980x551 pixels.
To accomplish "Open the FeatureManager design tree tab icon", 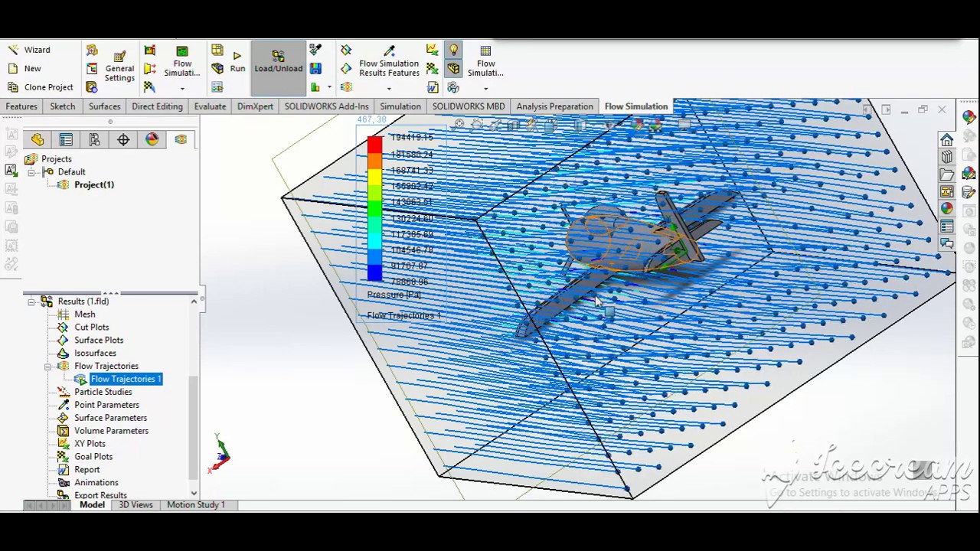I will click(x=38, y=139).
